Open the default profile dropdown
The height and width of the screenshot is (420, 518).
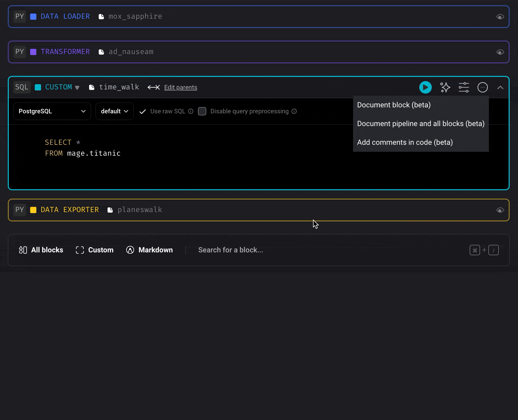click(x=115, y=111)
